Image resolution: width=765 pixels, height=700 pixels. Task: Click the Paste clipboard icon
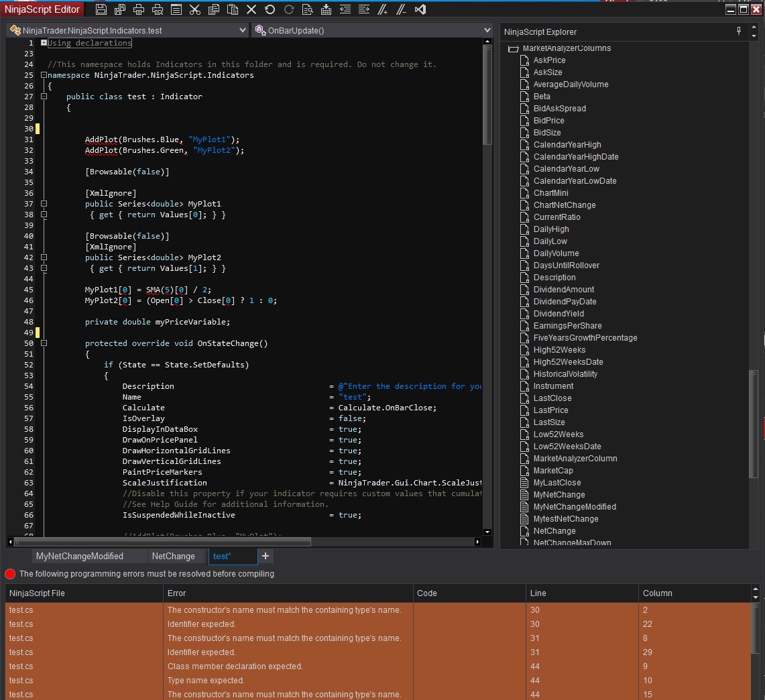point(233,9)
